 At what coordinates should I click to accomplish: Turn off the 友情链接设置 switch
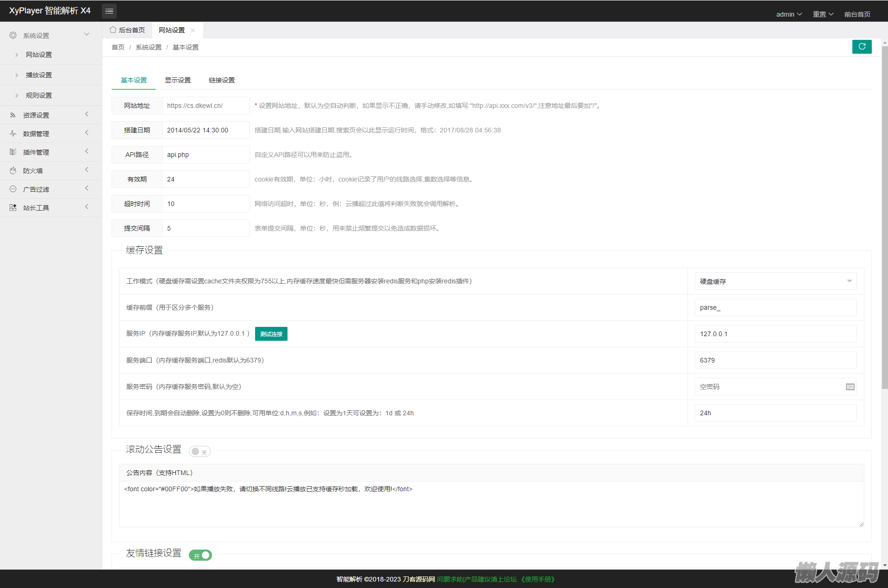(x=200, y=555)
